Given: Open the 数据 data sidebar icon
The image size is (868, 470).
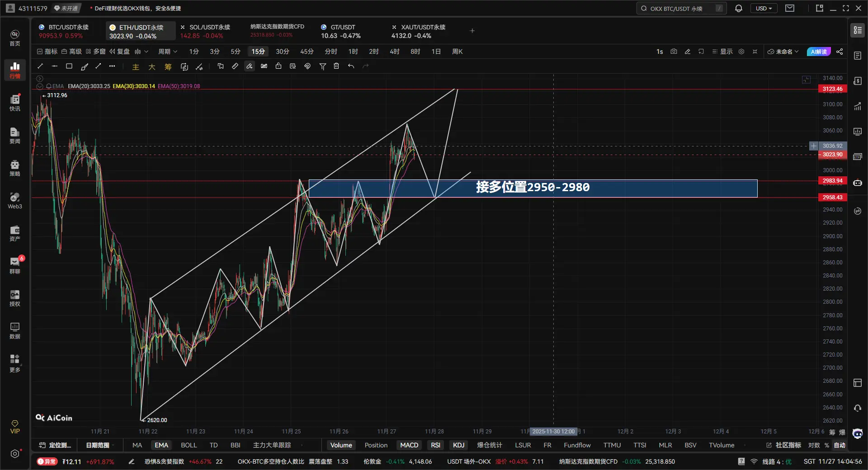Looking at the screenshot, I should coord(15,330).
